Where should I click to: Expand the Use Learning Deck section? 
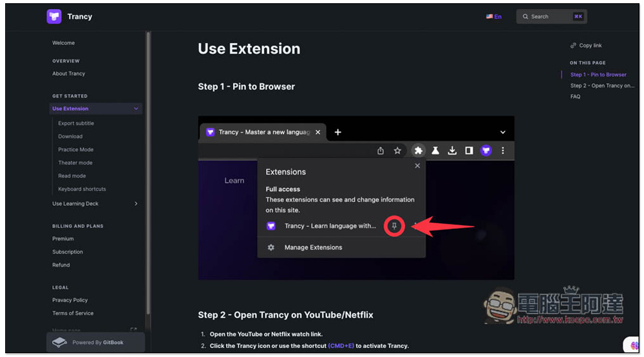[136, 204]
